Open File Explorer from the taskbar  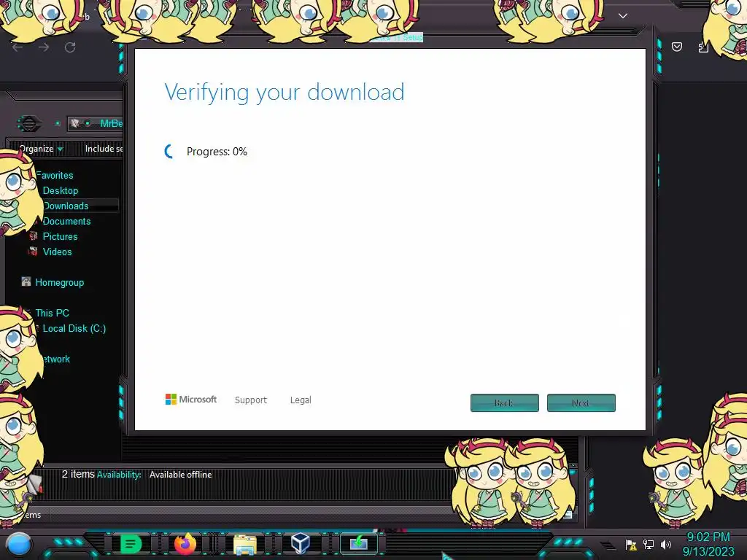[x=245, y=545]
